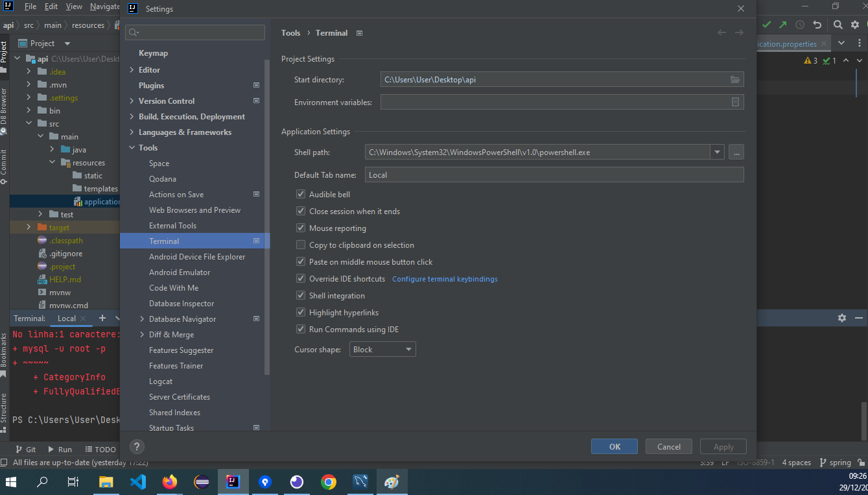Add a new terminal tab plus icon
868x495 pixels.
pyautogui.click(x=102, y=318)
